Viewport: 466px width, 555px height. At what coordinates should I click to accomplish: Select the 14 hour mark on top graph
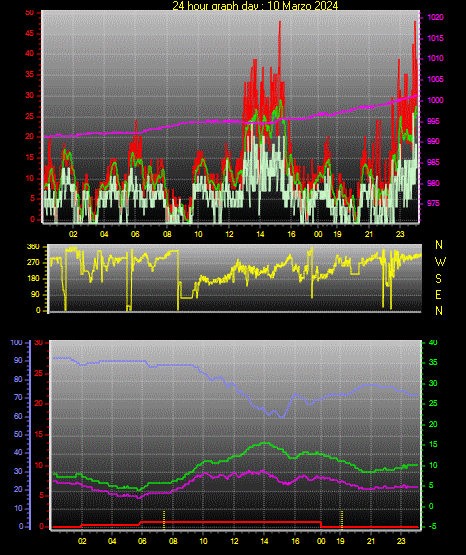tap(260, 234)
